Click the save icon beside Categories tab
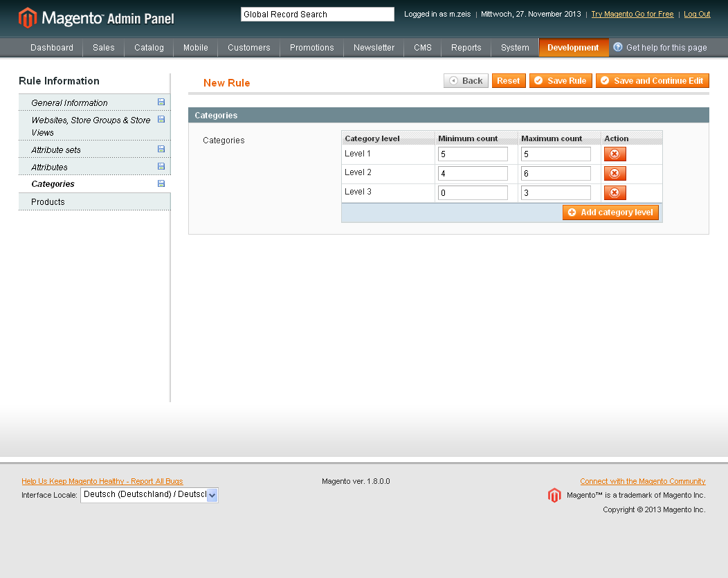The image size is (728, 578). click(161, 183)
